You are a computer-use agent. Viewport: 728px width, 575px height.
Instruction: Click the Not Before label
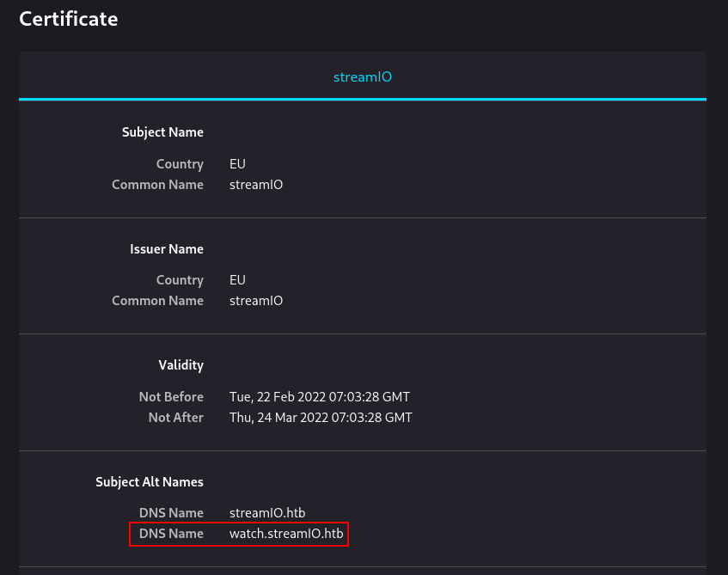click(171, 396)
